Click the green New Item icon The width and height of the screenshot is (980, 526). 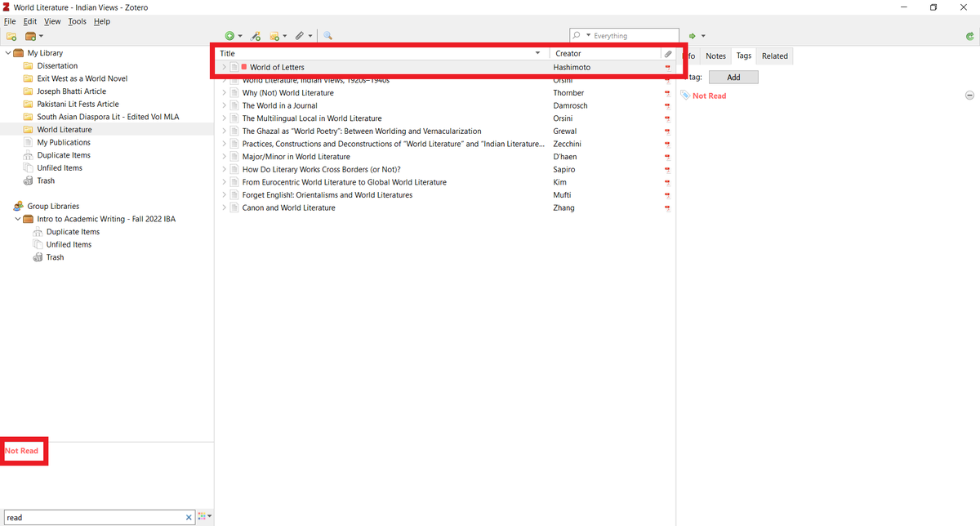(x=229, y=36)
